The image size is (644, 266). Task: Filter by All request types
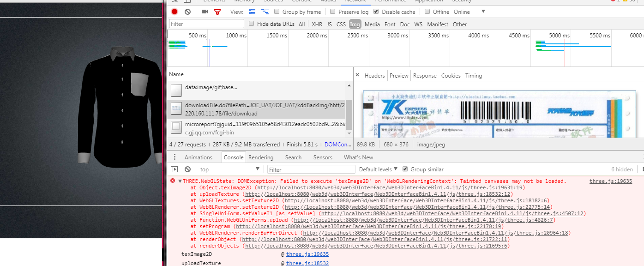pyautogui.click(x=301, y=24)
